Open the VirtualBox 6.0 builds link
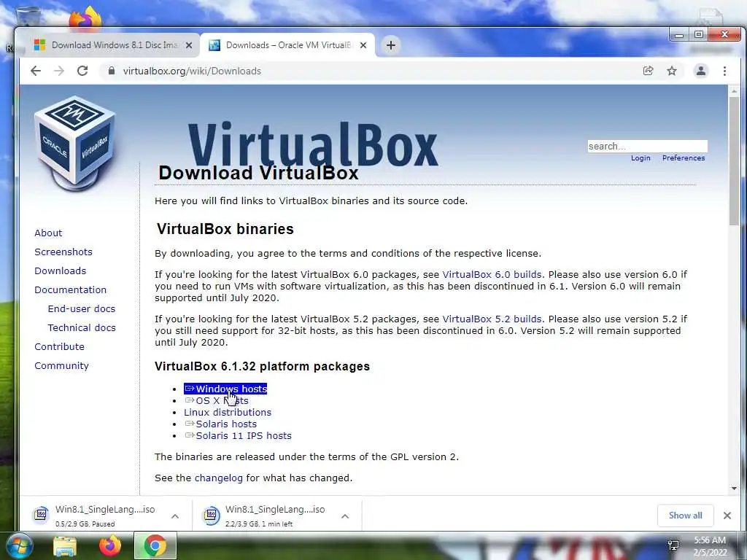The image size is (747, 560). [492, 274]
